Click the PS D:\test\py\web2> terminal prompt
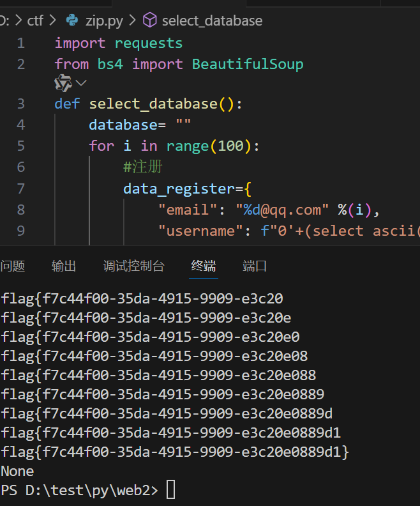The width and height of the screenshot is (420, 506). [x=80, y=491]
